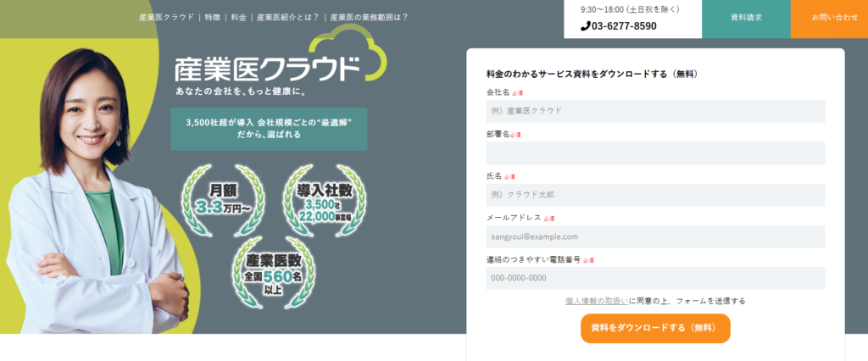The height and width of the screenshot is (361, 868).
Task: Focus the 会社名 input field
Action: [655, 111]
